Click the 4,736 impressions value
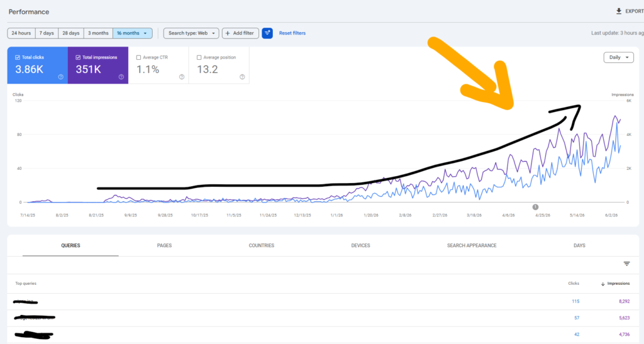Viewport: 644px width, 344px height. click(x=625, y=335)
